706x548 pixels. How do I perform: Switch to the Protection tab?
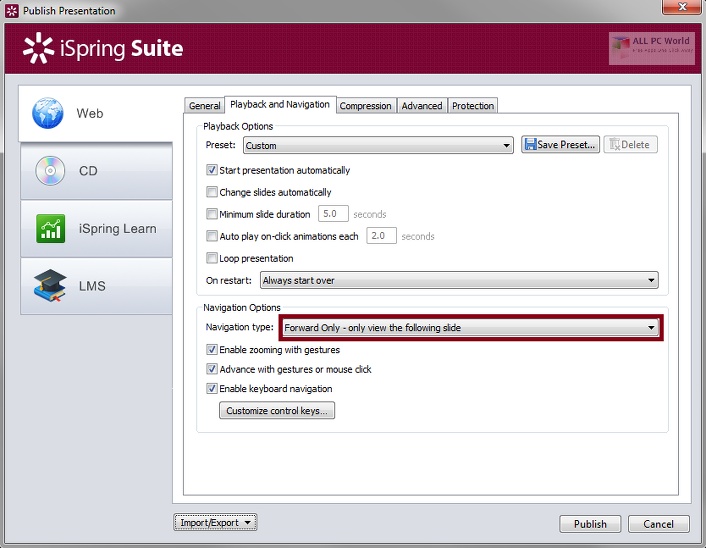(x=473, y=106)
